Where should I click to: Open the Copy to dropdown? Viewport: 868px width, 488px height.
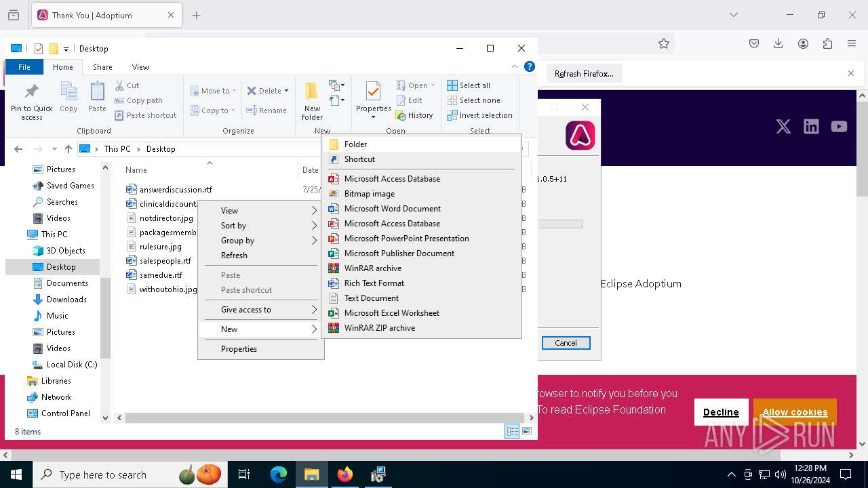[x=213, y=110]
